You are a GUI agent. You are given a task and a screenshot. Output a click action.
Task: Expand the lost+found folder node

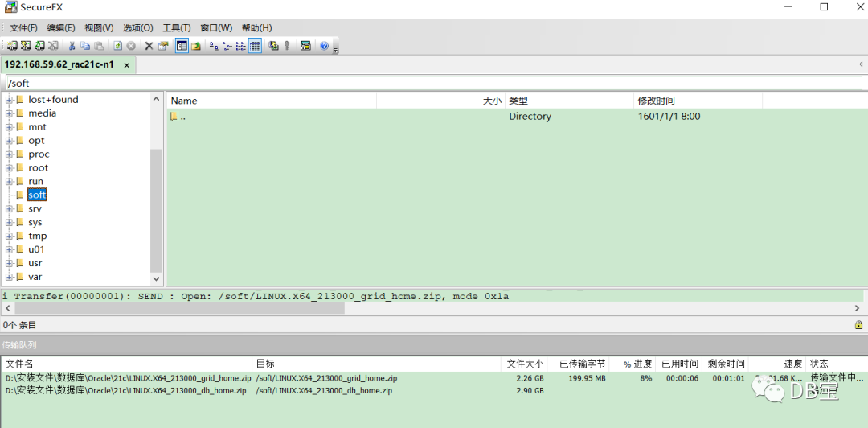pyautogui.click(x=9, y=100)
